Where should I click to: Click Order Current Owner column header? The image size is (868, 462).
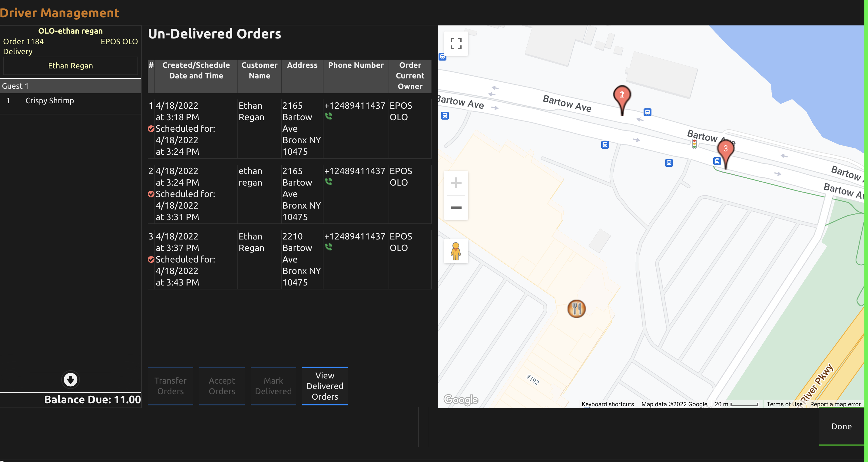point(410,76)
